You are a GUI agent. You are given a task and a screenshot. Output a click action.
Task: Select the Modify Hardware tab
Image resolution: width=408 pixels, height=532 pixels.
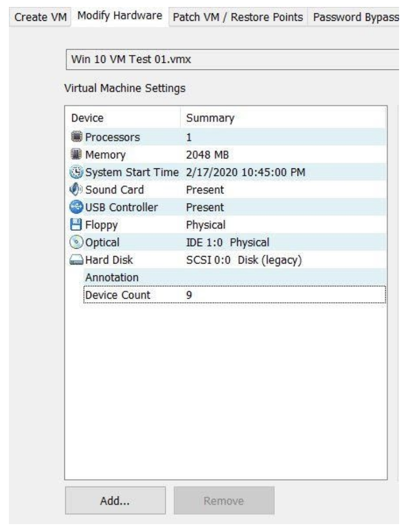[120, 16]
